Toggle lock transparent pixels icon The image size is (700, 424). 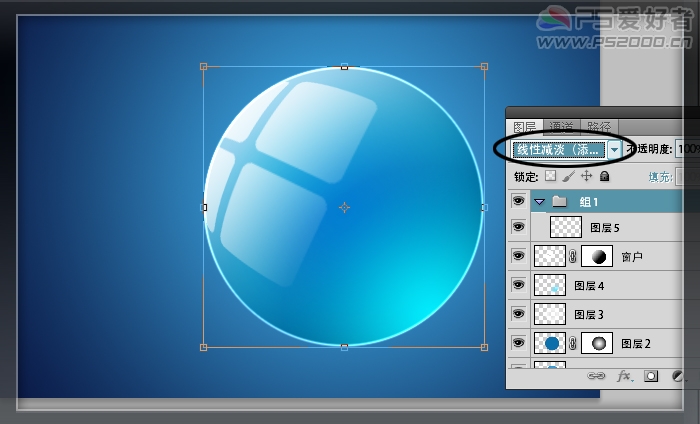(x=550, y=176)
